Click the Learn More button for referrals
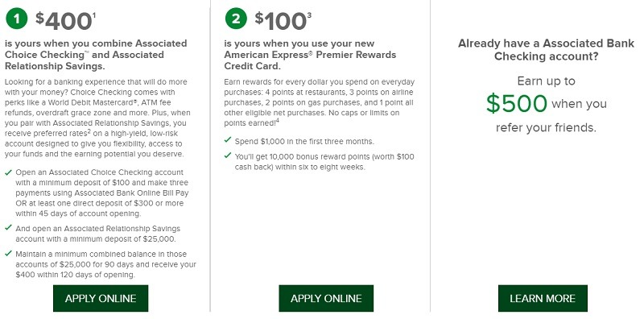This screenshot has width=644, height=319. click(543, 298)
